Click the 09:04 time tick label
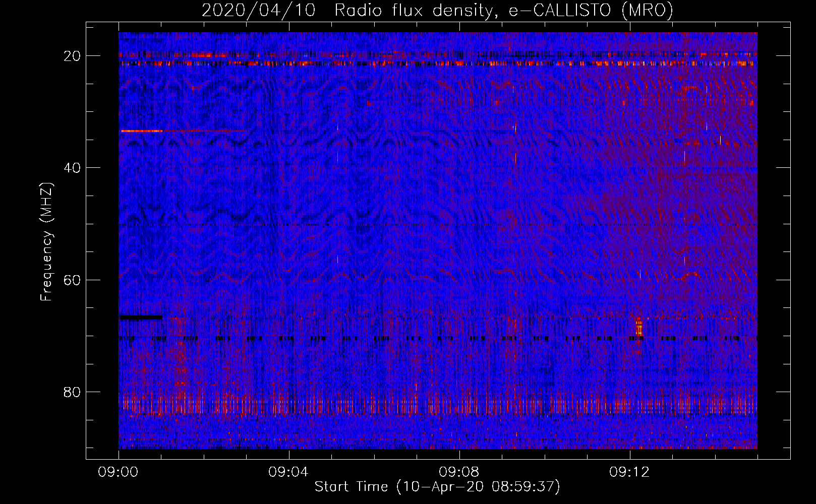Image resolution: width=816 pixels, height=504 pixels. [289, 472]
